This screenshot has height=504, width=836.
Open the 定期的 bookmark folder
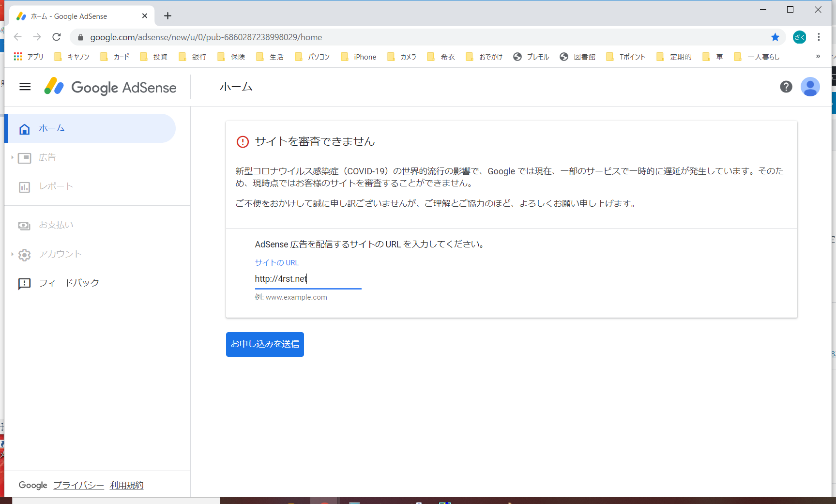point(674,57)
